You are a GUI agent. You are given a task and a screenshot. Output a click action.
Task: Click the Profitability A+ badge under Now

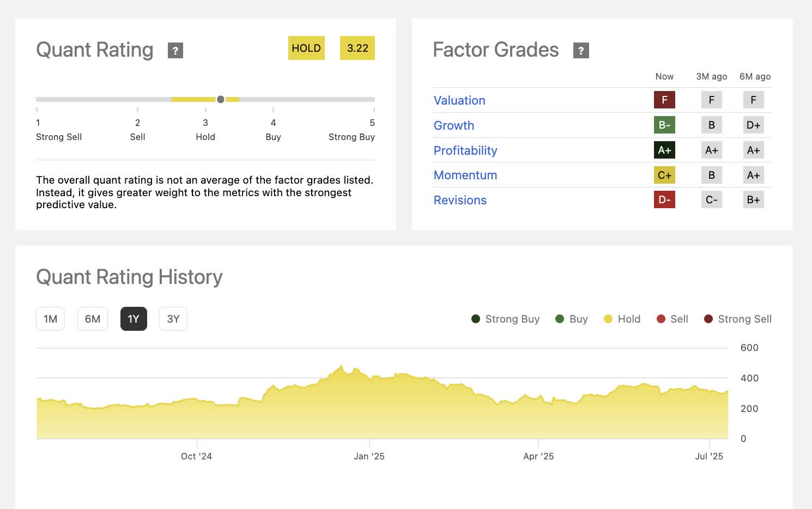pos(664,150)
